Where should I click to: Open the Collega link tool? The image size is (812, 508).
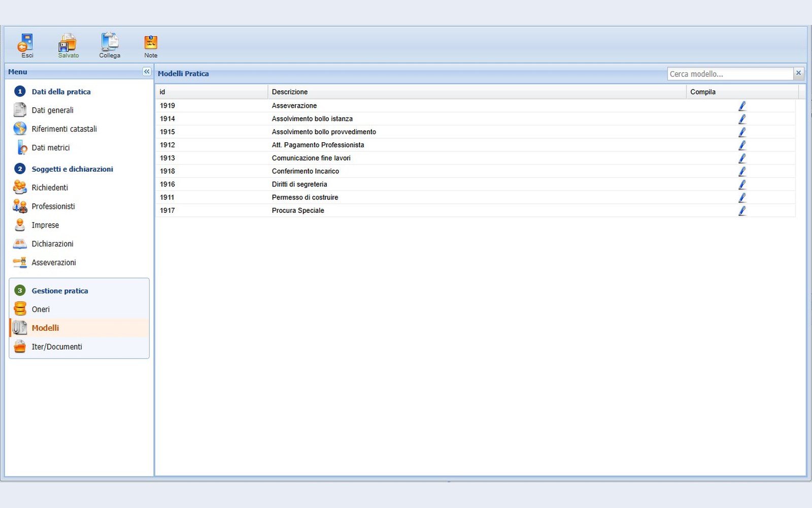point(110,42)
